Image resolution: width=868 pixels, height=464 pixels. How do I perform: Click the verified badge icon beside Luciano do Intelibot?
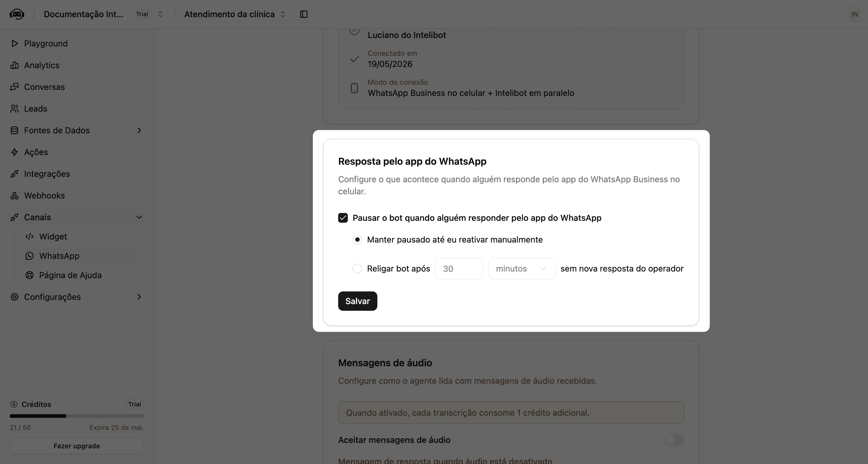[354, 31]
